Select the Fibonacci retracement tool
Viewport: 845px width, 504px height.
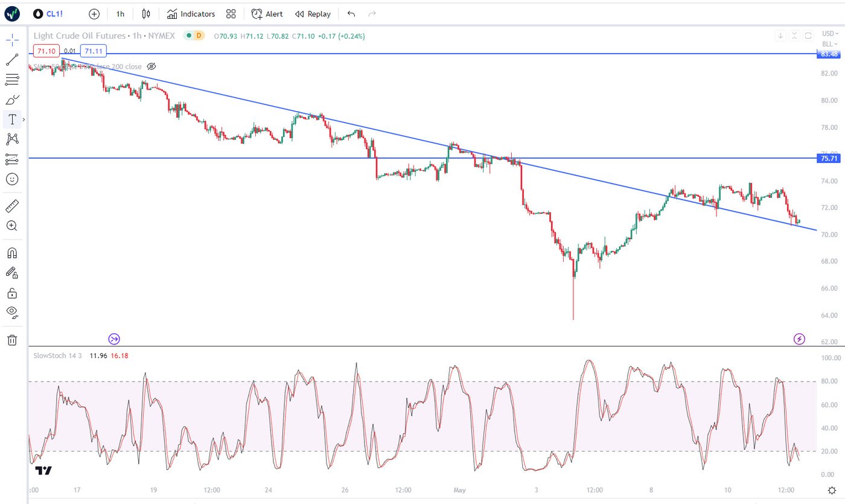click(x=12, y=79)
